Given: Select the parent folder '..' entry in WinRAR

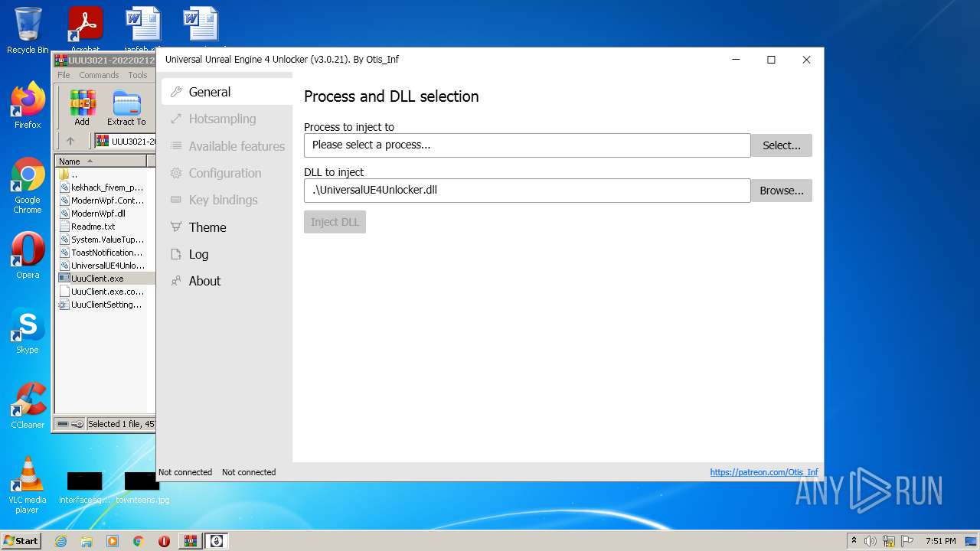Looking at the screenshot, I should pos(69,174).
